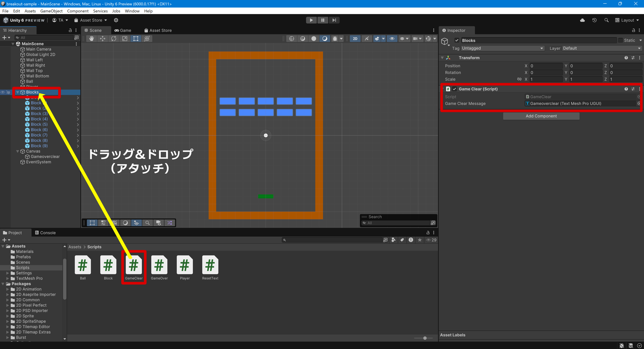Screen dimensions: 644x349
Task: Open the File menu
Action: click(5, 11)
